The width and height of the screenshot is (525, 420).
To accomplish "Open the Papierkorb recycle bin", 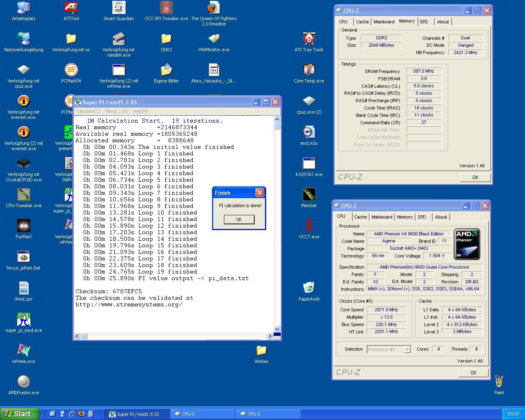I will pyautogui.click(x=309, y=292).
